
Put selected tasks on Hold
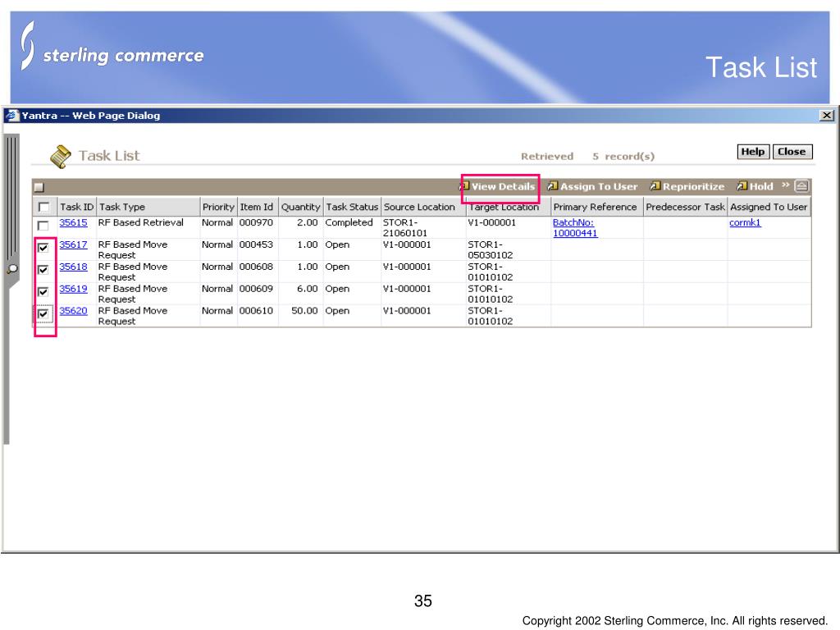tap(755, 186)
